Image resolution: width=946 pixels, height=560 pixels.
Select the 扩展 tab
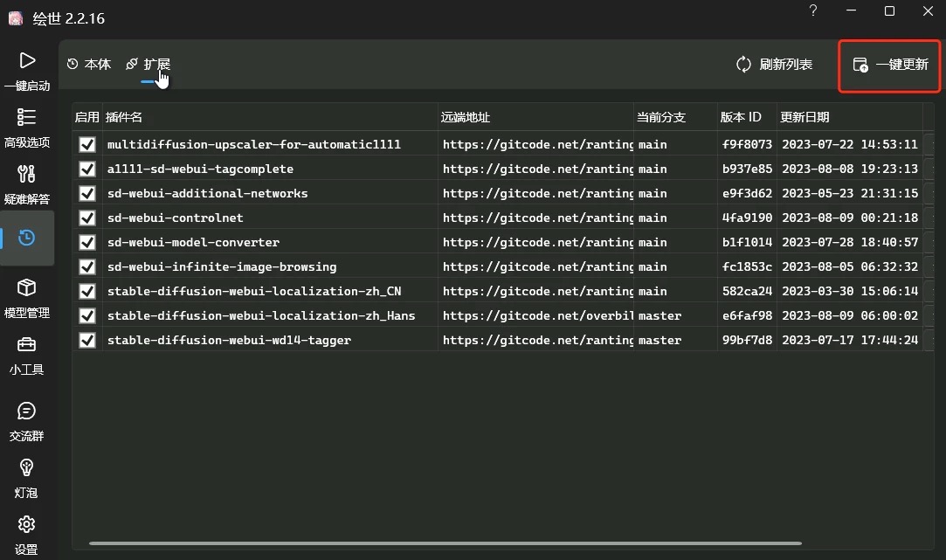pos(147,64)
